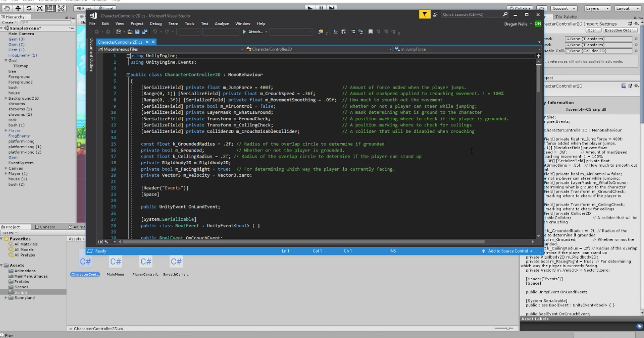The height and width of the screenshot is (338, 644).
Task: Expand the Canvas object in Hierarchy
Action: click(6, 168)
